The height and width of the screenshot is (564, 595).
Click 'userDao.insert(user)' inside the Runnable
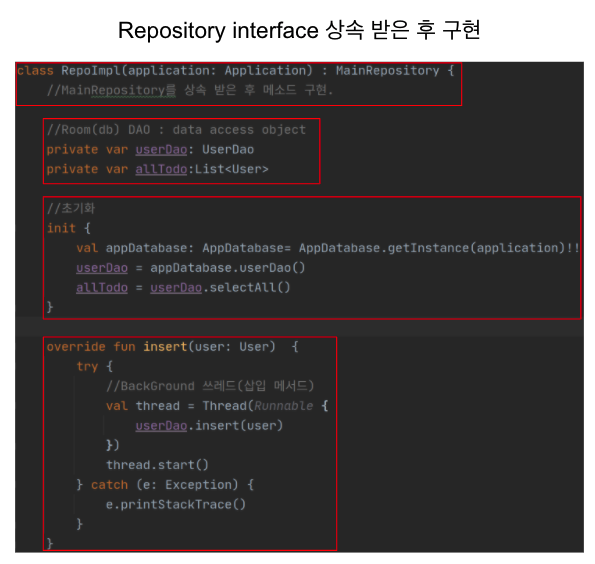pyautogui.click(x=209, y=426)
